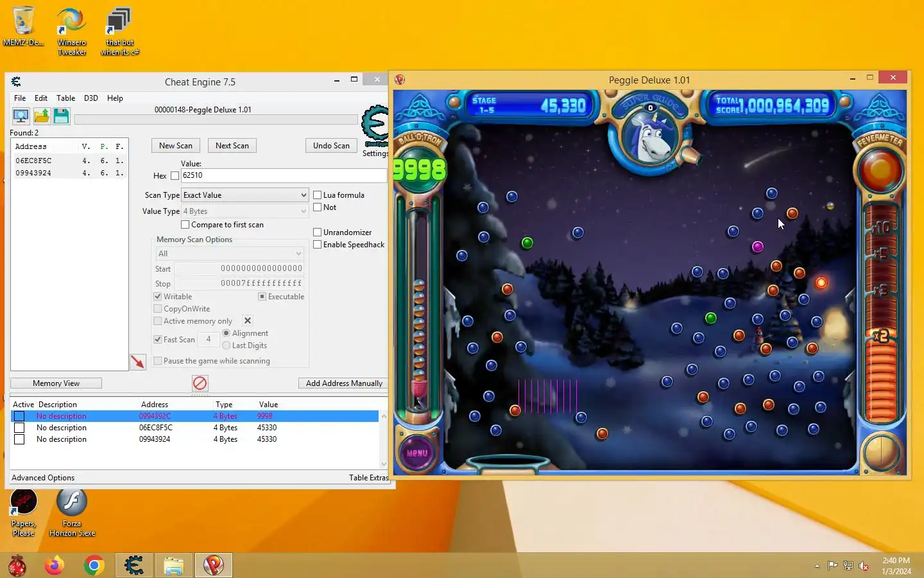Click the purple peg in Peggle
The image size is (924, 578).
[758, 247]
